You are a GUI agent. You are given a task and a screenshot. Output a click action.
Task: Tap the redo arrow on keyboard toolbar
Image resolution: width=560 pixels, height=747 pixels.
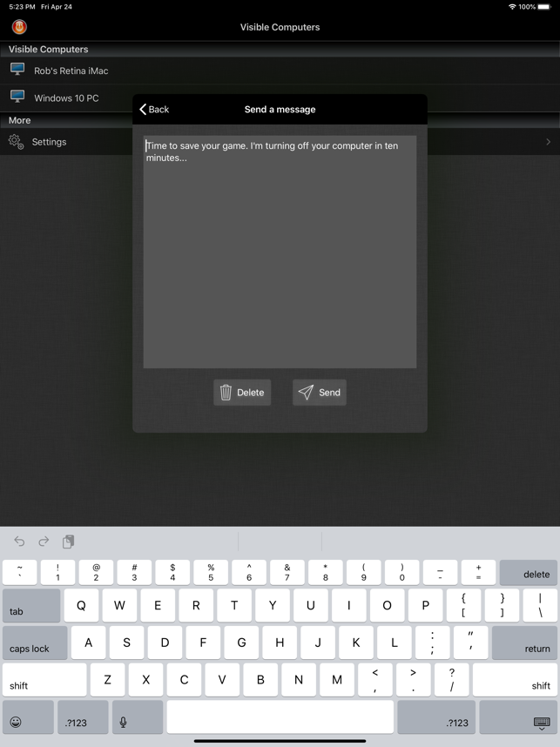(x=44, y=542)
